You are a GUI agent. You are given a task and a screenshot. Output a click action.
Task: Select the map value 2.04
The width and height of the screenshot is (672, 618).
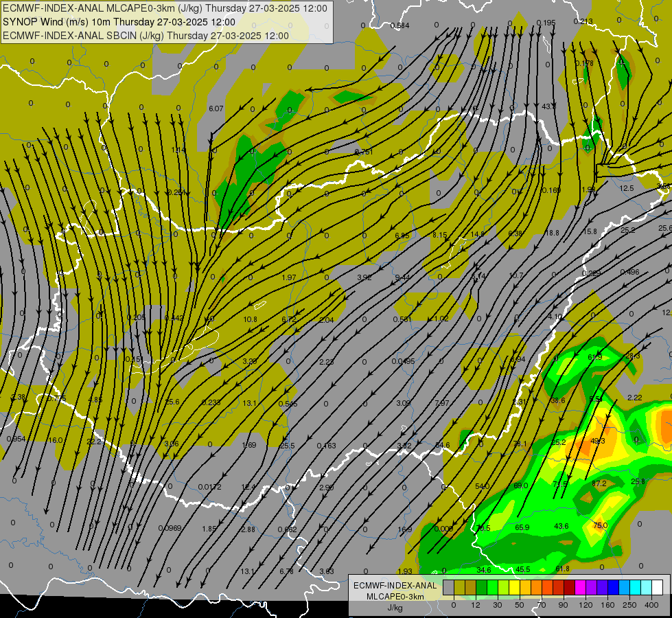click(326, 319)
